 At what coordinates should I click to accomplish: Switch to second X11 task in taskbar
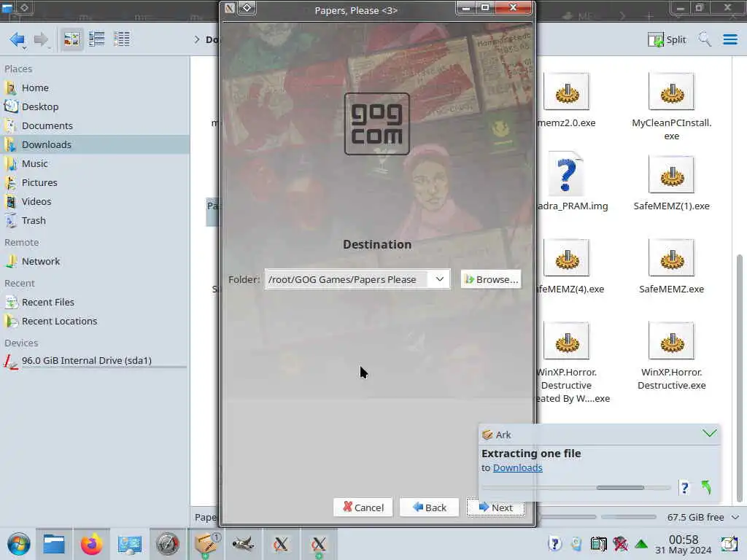(318, 544)
